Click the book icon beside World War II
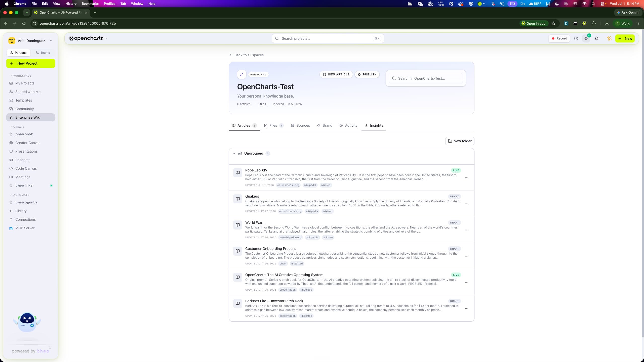 (x=237, y=225)
